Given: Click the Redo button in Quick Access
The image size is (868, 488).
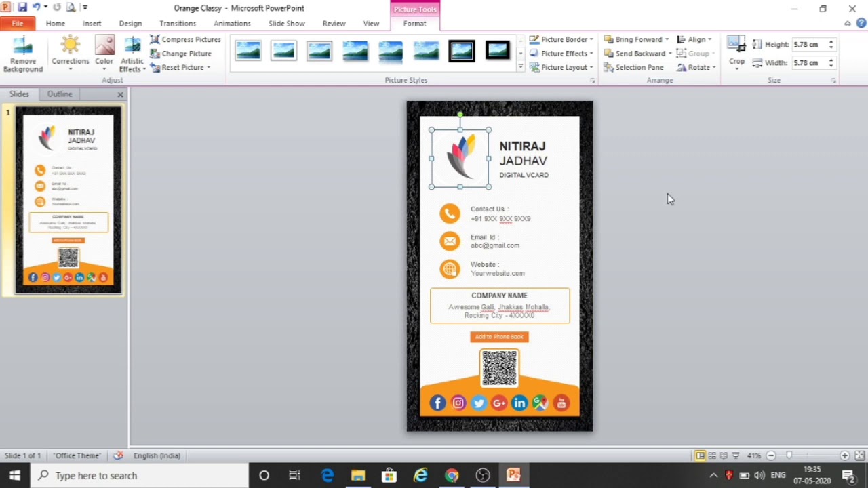Looking at the screenshot, I should [57, 7].
